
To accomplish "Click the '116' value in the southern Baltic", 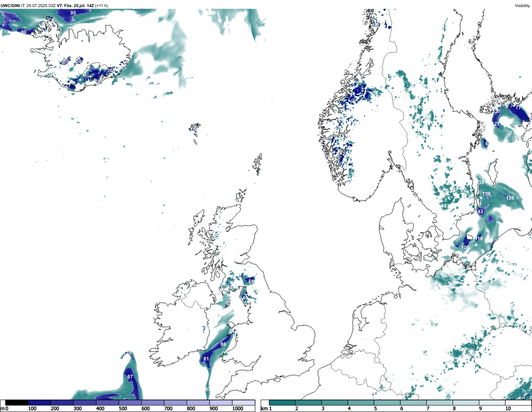I will click(479, 239).
